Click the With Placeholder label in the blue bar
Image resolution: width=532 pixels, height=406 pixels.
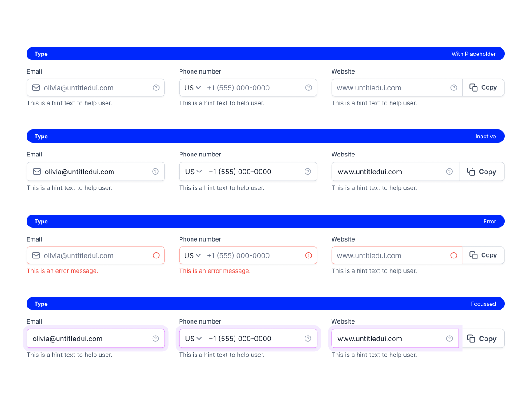tap(473, 54)
